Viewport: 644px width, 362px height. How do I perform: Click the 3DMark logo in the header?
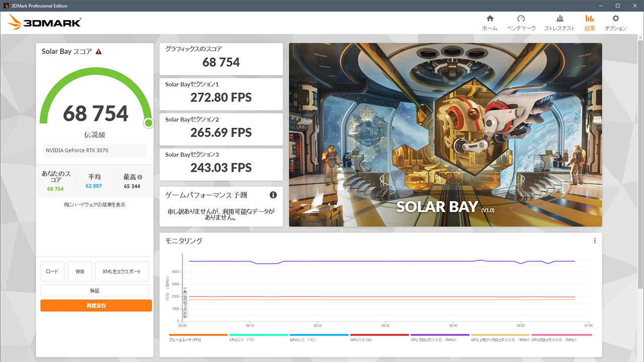click(44, 22)
